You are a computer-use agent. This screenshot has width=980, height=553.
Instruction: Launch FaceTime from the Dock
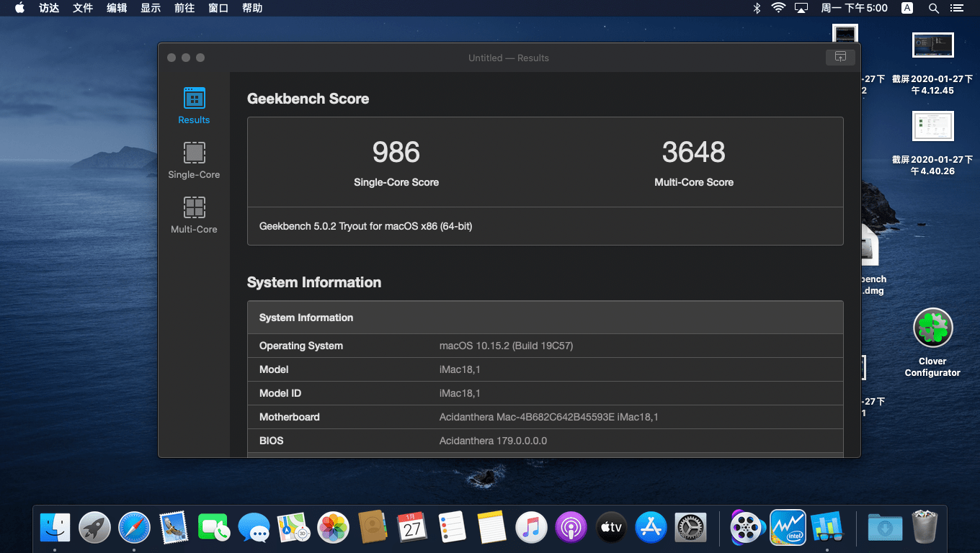pos(213,528)
